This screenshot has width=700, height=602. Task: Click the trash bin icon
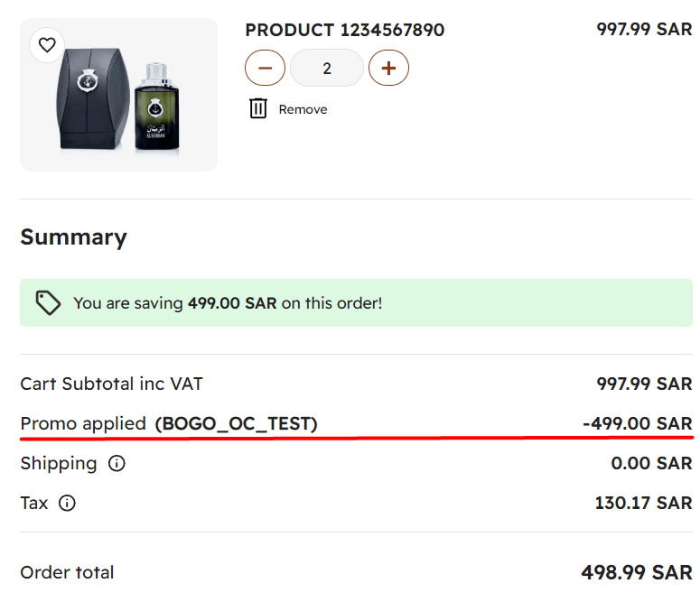(258, 108)
